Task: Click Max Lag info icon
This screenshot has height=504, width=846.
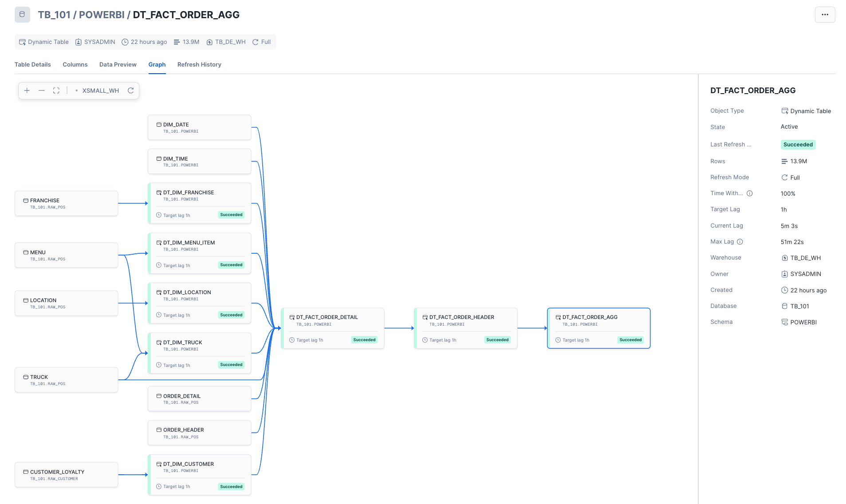Action: [740, 242]
